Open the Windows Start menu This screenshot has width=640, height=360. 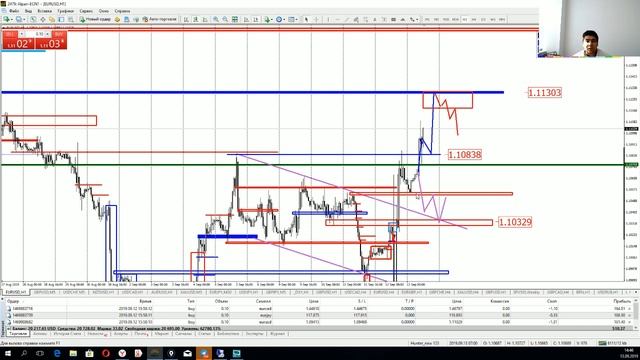[7, 353]
